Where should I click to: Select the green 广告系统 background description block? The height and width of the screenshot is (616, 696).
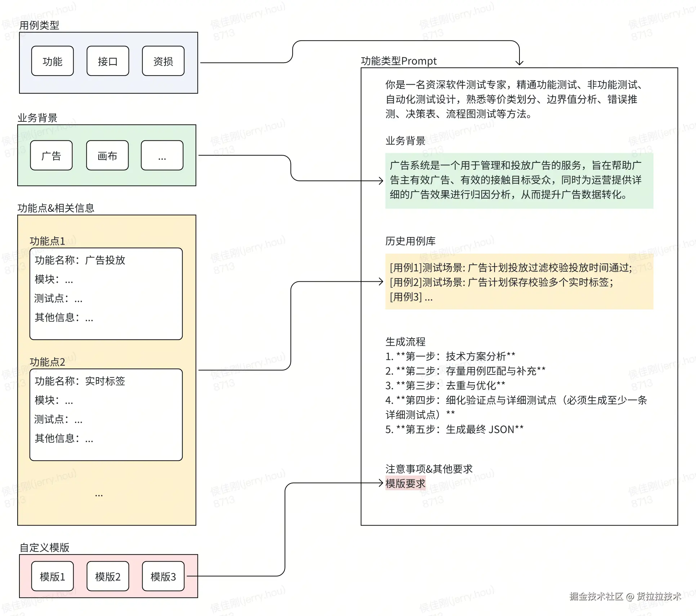point(519,180)
